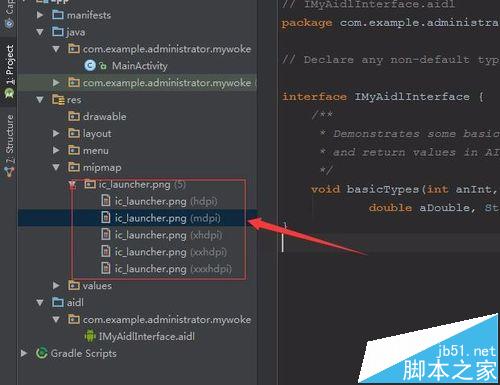500x385 pixels.
Task: Select the values folder label
Action: pos(97,286)
